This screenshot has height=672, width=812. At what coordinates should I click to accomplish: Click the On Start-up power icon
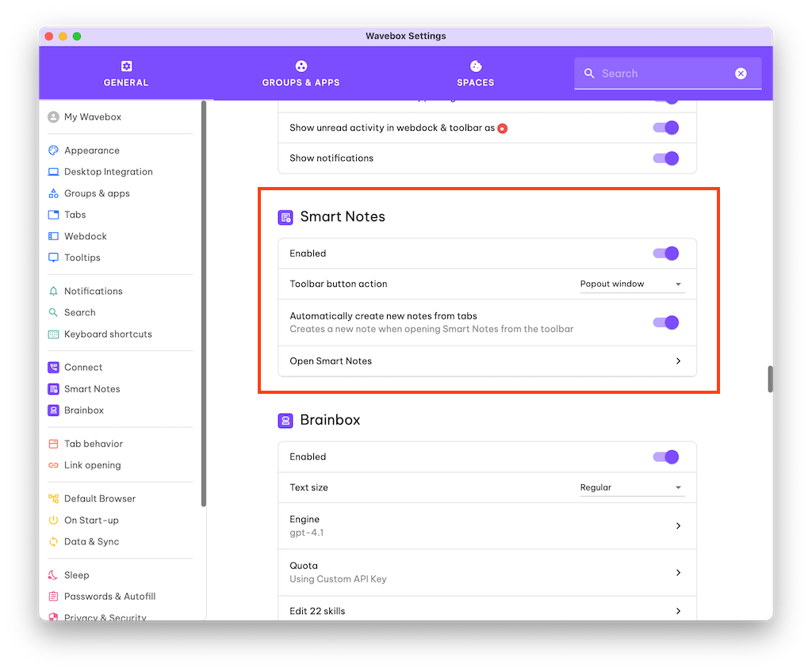tap(53, 521)
